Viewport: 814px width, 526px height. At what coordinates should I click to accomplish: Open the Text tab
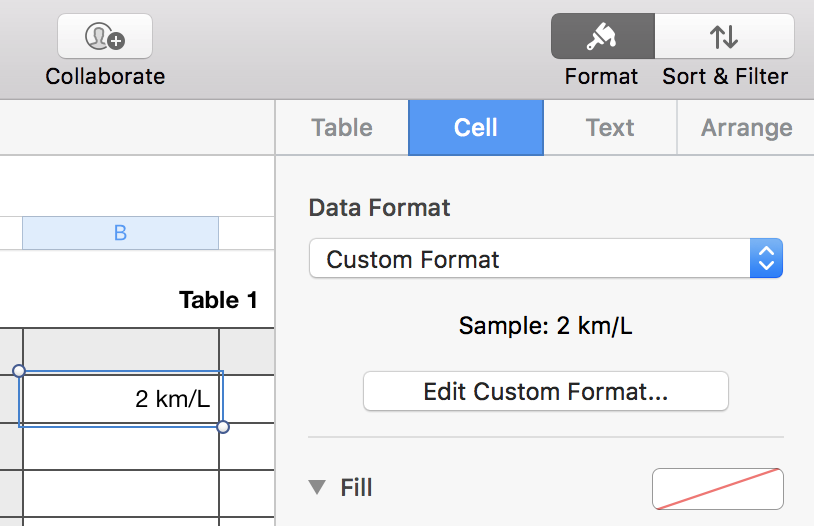click(610, 128)
